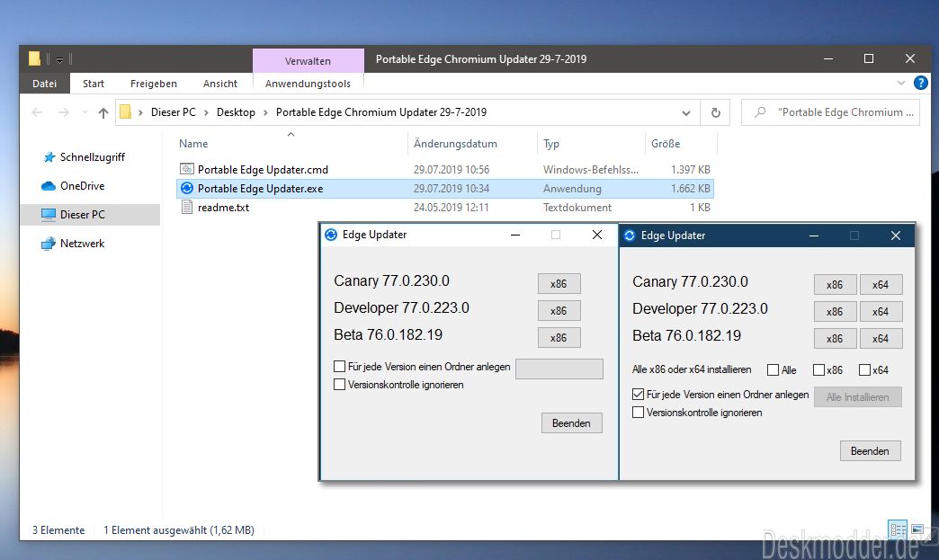Click Developer x64 in the right window
Screen dimensions: 939x560
[881, 312]
